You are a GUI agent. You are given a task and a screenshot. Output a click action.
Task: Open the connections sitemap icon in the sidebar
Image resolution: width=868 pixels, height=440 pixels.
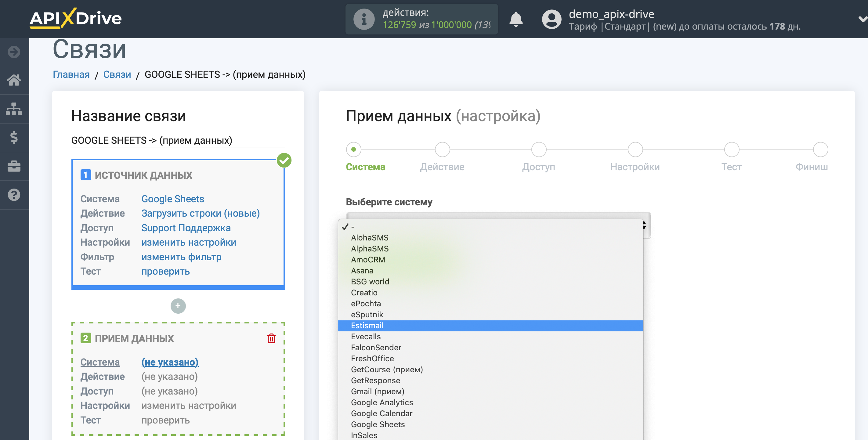click(x=14, y=109)
